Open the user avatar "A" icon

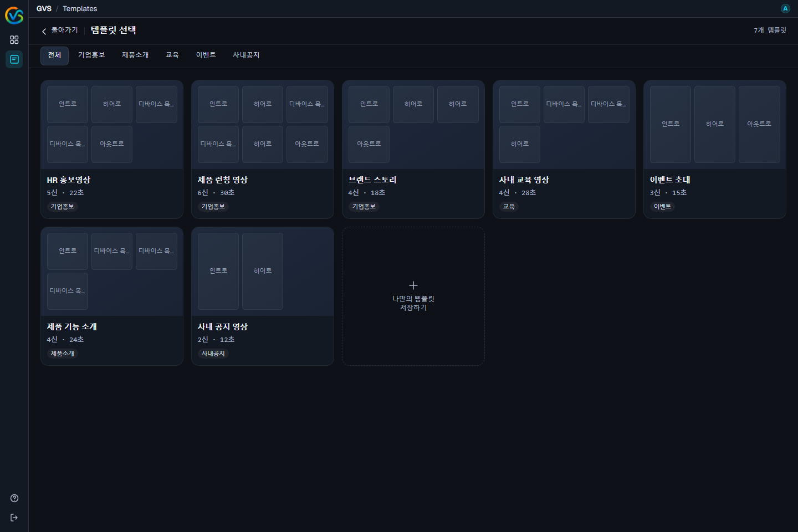pos(785,8)
